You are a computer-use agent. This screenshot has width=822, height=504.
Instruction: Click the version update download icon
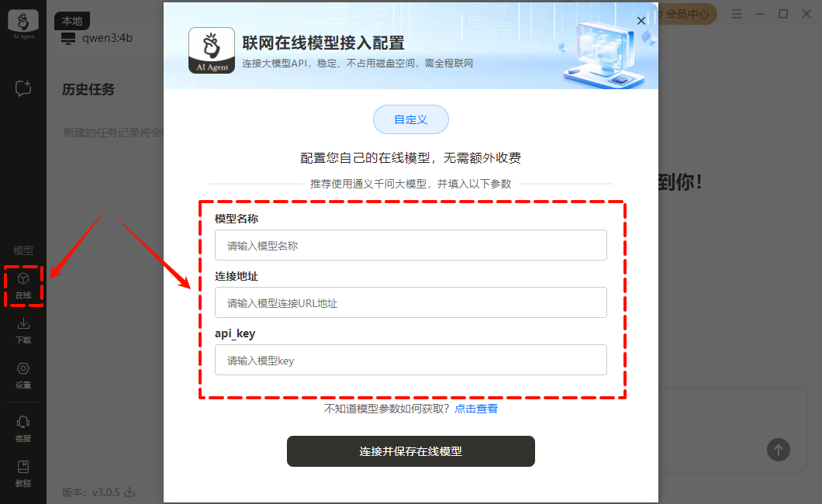130,492
